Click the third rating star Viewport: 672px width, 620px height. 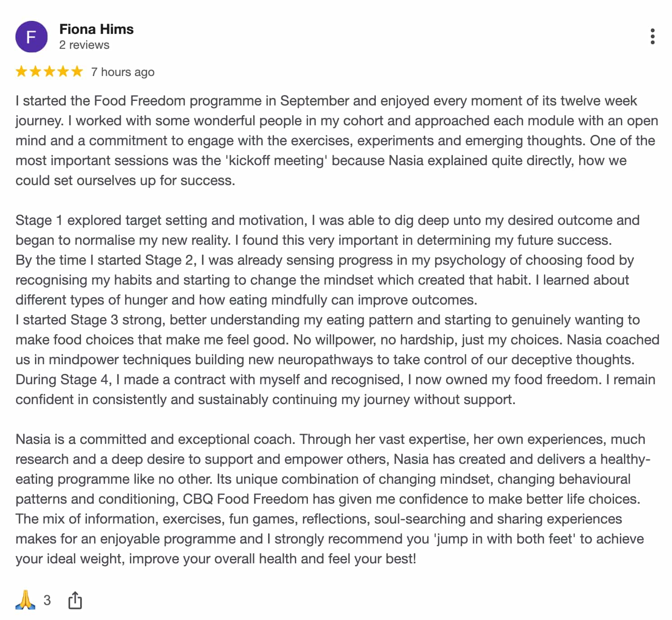(x=49, y=72)
